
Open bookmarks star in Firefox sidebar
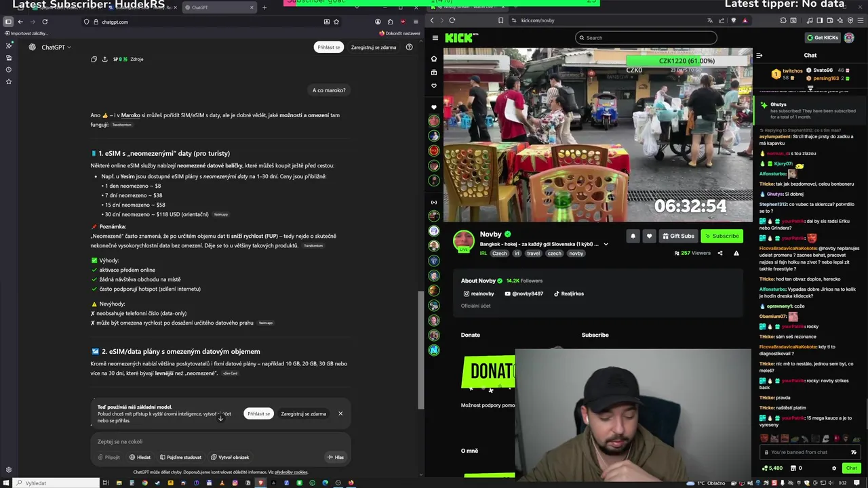(9, 81)
